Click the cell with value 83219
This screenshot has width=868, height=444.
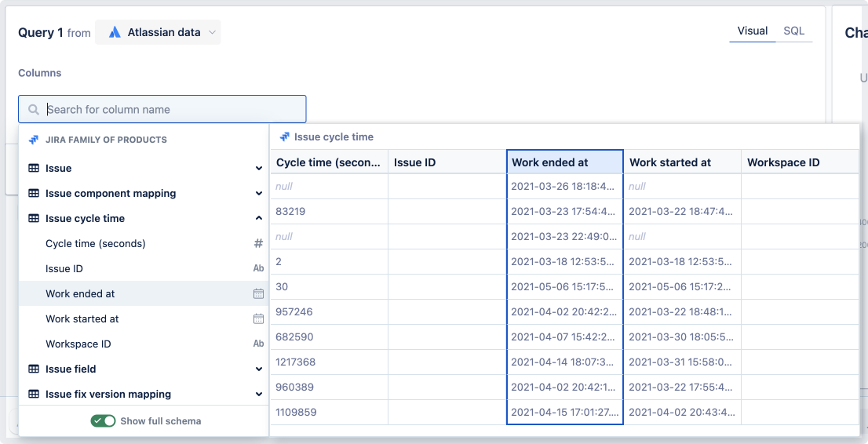(x=330, y=212)
